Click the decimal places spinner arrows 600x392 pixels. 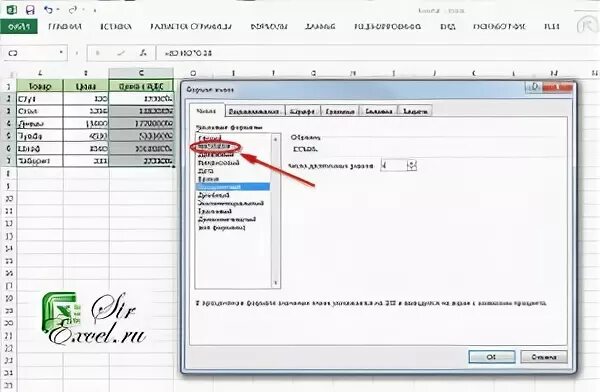412,165
